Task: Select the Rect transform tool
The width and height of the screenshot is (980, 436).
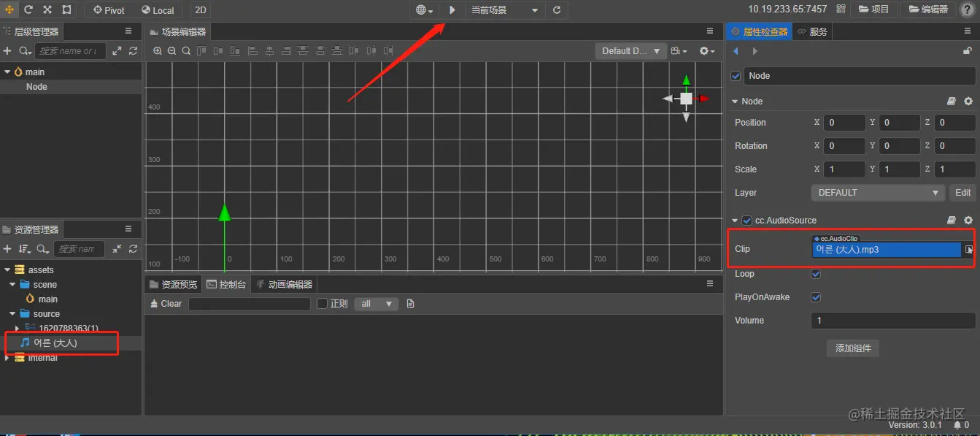Action: point(66,10)
